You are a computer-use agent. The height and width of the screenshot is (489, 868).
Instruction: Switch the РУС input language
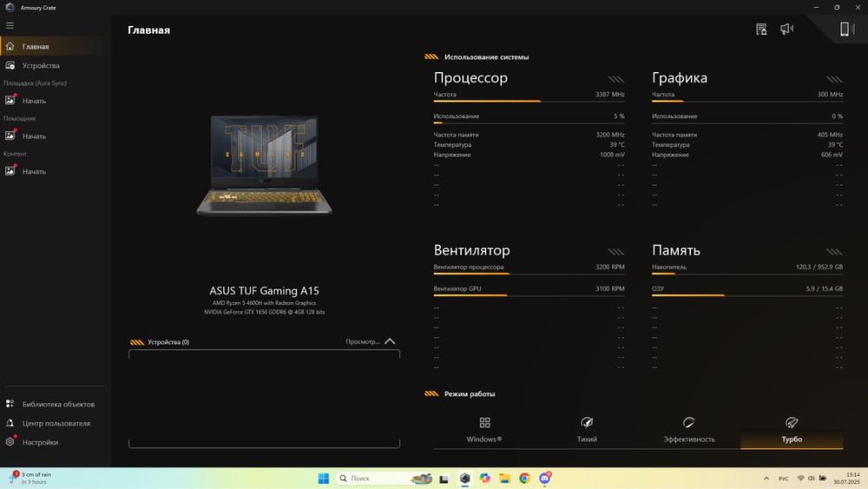pos(783,479)
